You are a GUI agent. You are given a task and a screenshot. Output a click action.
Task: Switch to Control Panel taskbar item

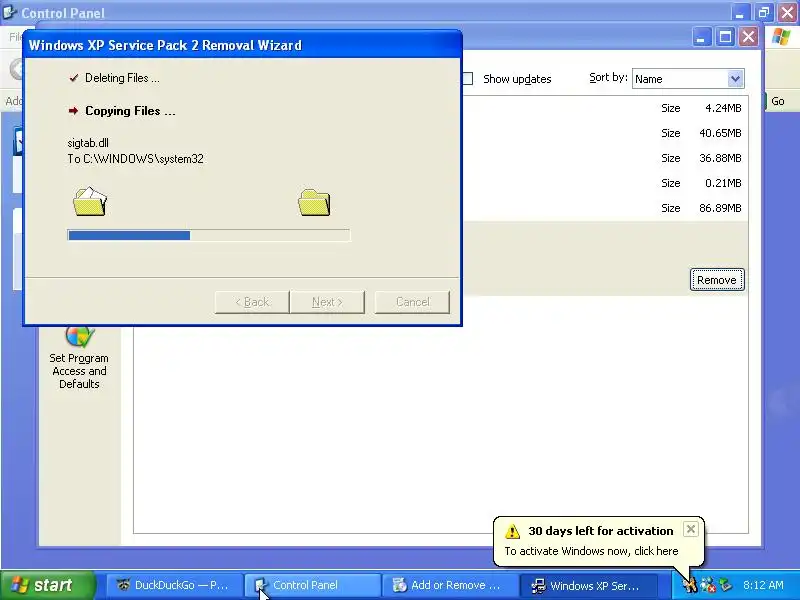(312, 585)
